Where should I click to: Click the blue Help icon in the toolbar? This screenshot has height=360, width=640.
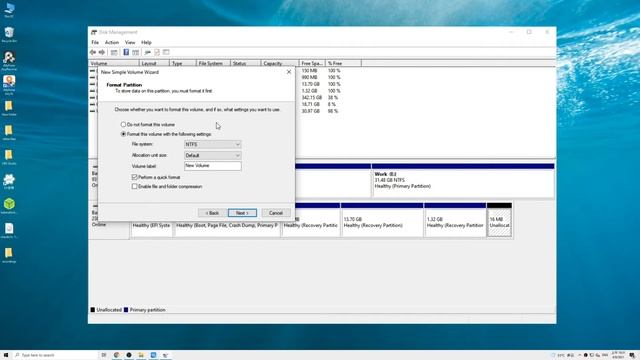click(x=126, y=52)
